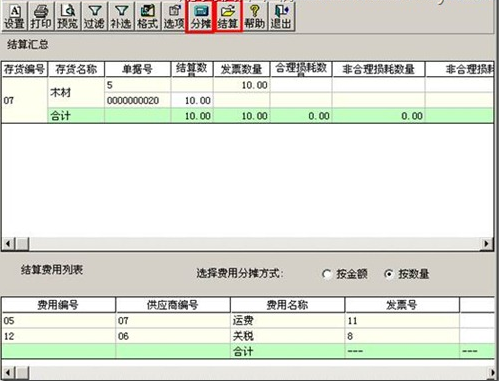
Task: Click the summary table scrollbar thumb
Action: (x=23, y=244)
